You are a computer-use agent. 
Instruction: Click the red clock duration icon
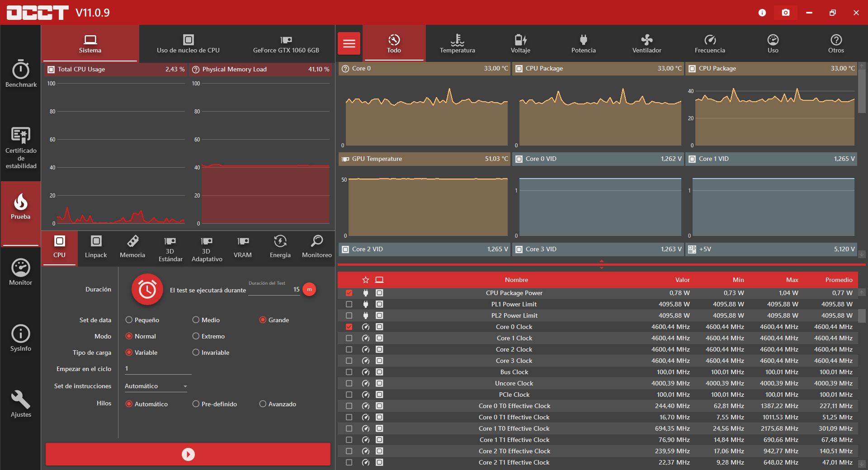(147, 290)
